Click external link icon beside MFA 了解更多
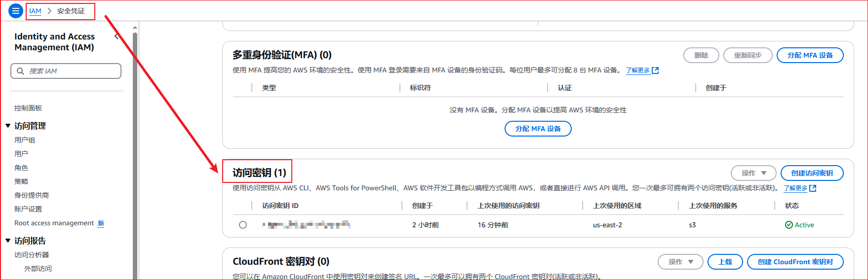 tap(655, 70)
